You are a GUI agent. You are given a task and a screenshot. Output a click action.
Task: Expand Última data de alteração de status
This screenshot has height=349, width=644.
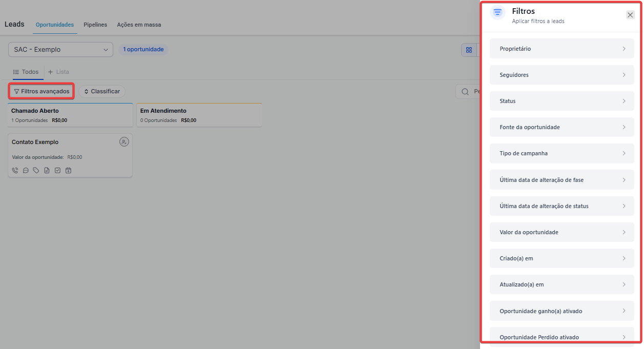[x=562, y=206]
